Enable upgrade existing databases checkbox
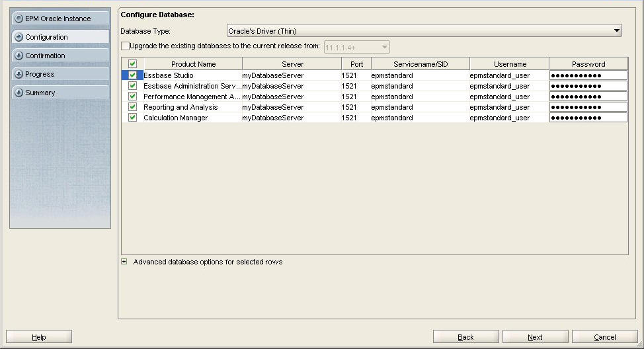Screen dimensions: 644x349 pyautogui.click(x=125, y=46)
